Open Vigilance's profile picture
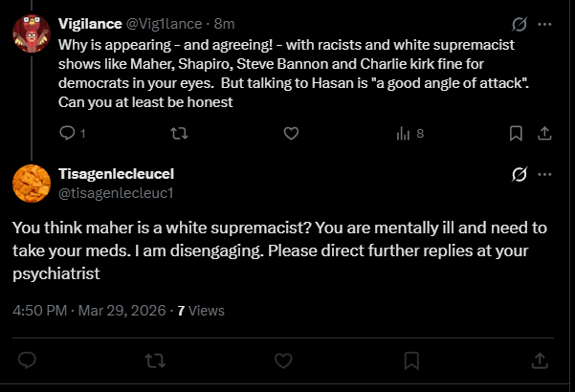 click(x=30, y=35)
